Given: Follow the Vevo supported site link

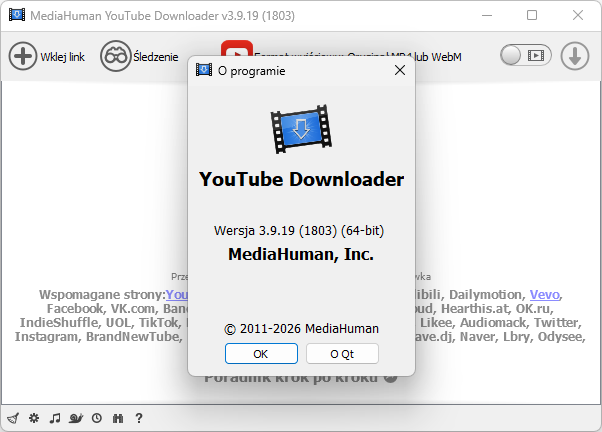Looking at the screenshot, I should pos(544,295).
